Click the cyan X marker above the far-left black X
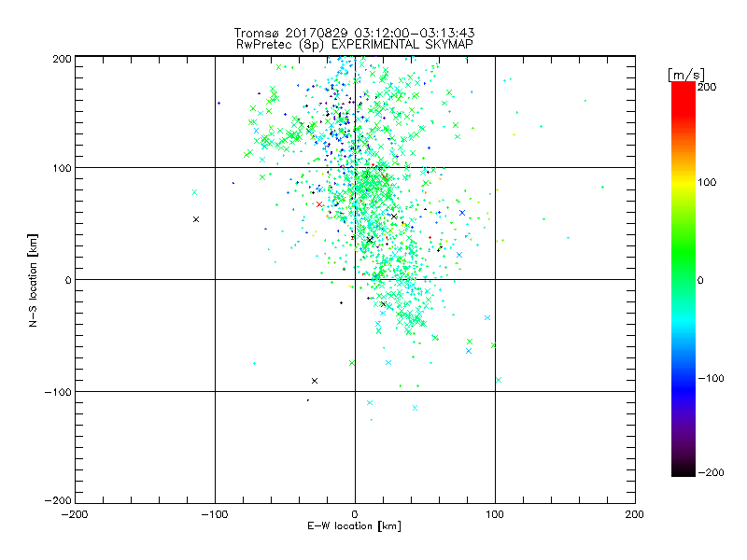This screenshot has height=560, width=747. 194,192
